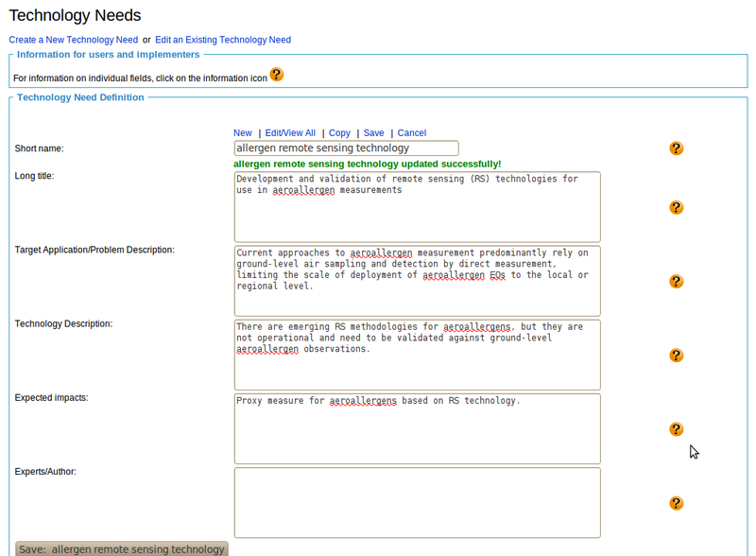756x556 pixels.
Task: Click the help icon beside Short name
Action: (676, 148)
